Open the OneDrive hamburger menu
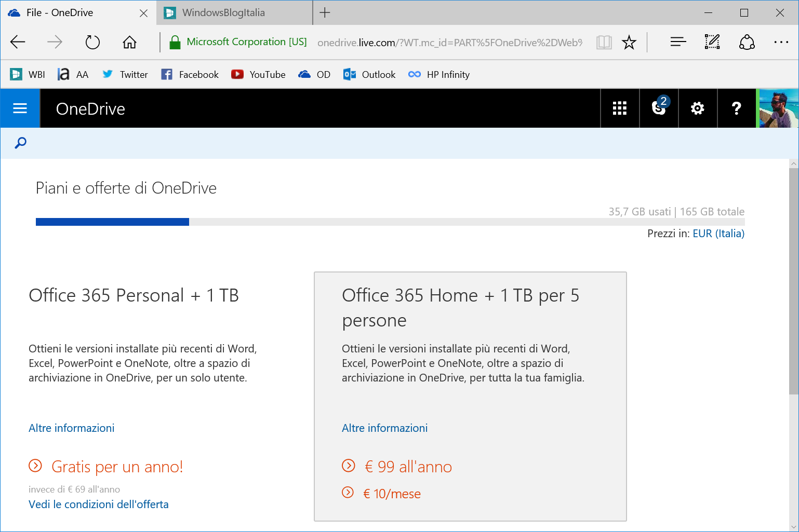This screenshot has height=532, width=799. tap(20, 108)
